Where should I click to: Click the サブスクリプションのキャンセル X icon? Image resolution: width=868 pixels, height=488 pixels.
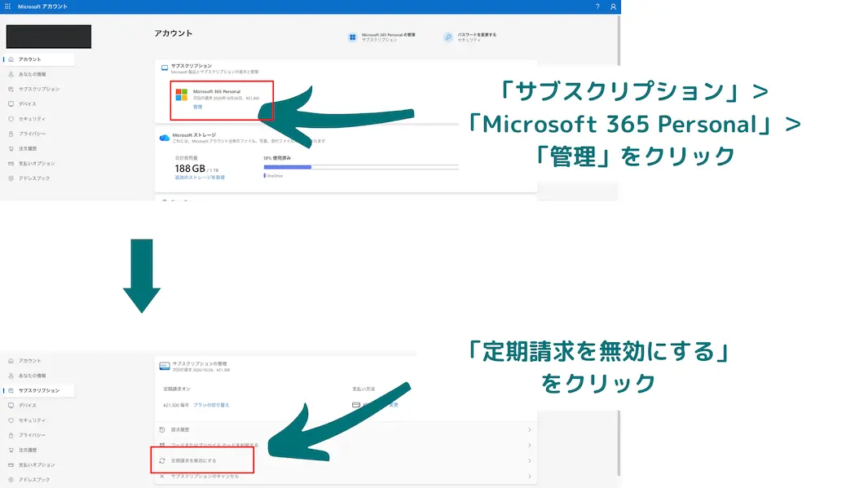tap(162, 477)
